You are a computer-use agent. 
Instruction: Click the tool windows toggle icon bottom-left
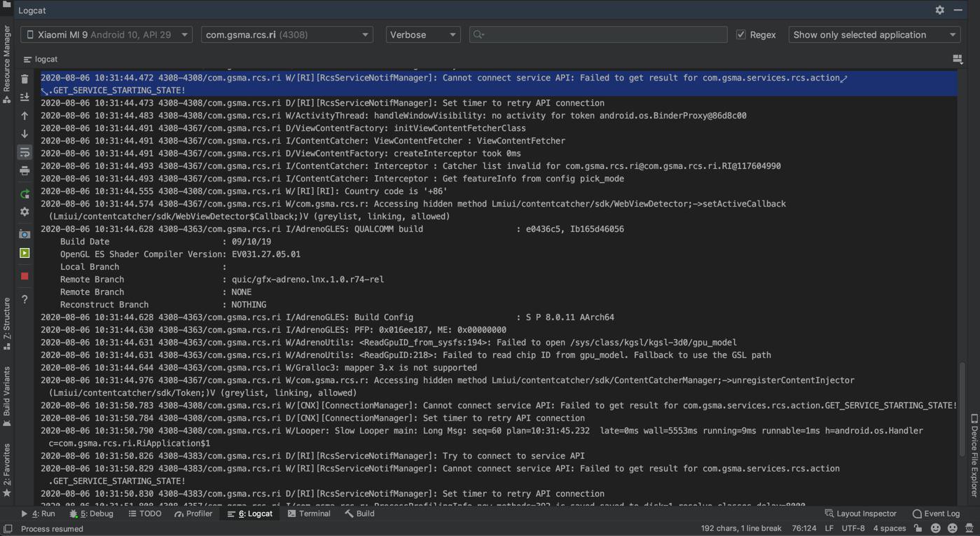click(8, 529)
